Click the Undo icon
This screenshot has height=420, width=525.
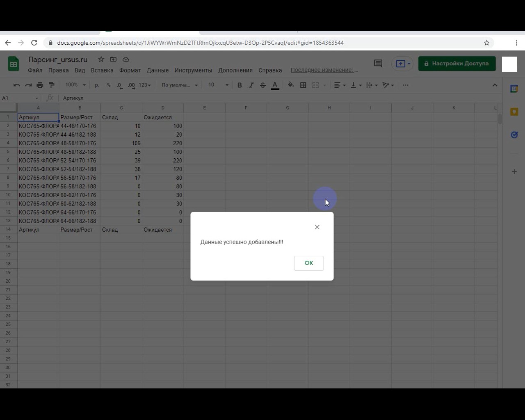[x=17, y=85]
